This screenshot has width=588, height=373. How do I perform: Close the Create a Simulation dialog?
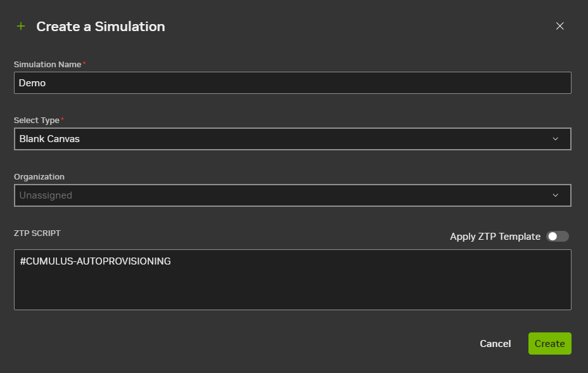coord(559,26)
